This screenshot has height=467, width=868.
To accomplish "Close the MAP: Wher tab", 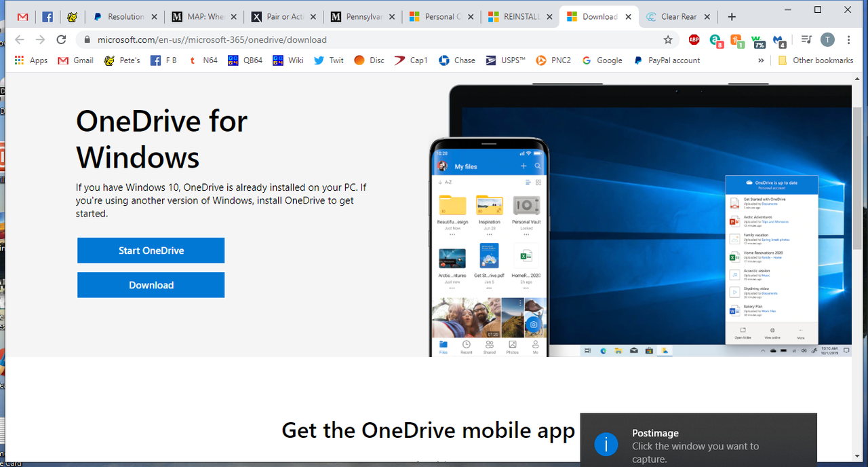I will click(234, 17).
